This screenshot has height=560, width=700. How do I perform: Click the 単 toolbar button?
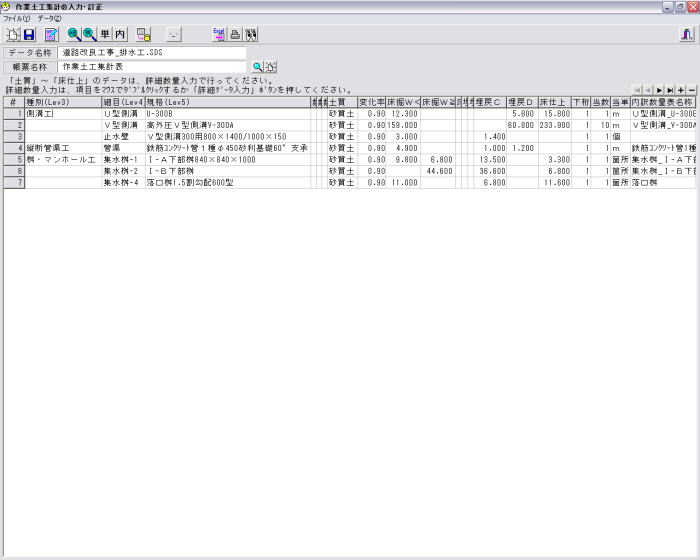(105, 34)
